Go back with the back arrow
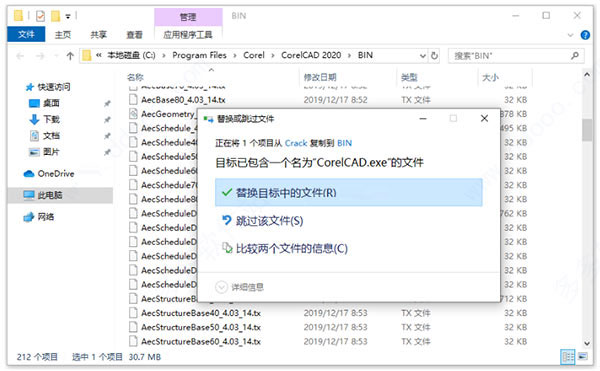The width and height of the screenshot is (600, 371). point(20,56)
